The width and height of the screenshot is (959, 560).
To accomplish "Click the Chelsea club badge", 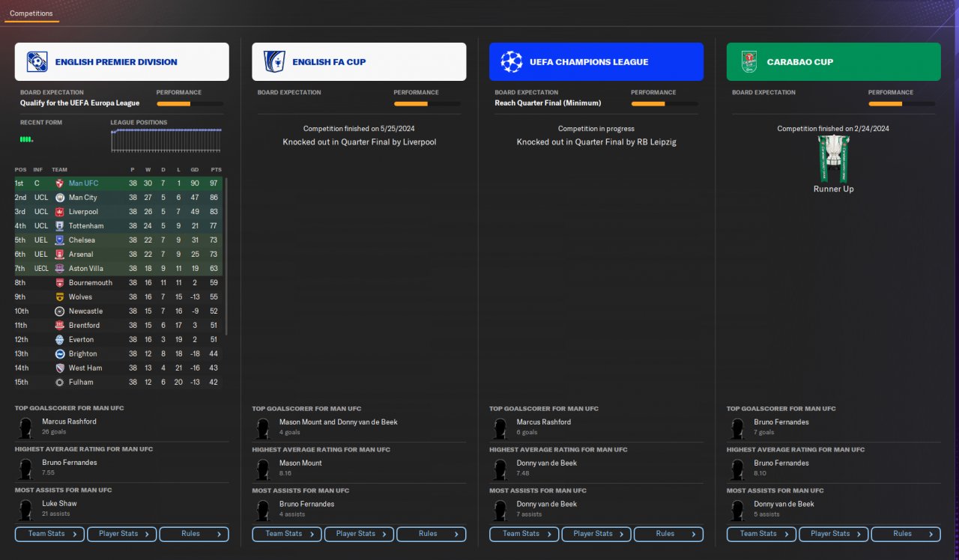I will (x=60, y=240).
